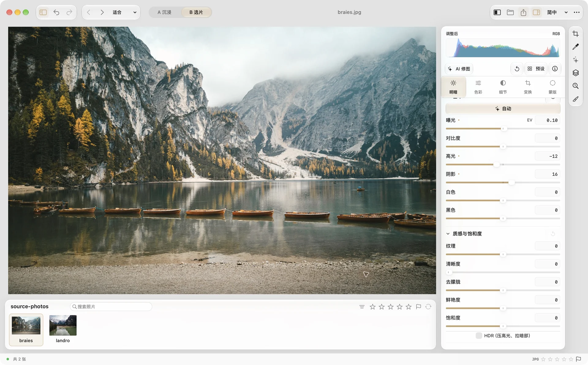Open the info button next to 预设
The width and height of the screenshot is (588, 365).
click(555, 69)
